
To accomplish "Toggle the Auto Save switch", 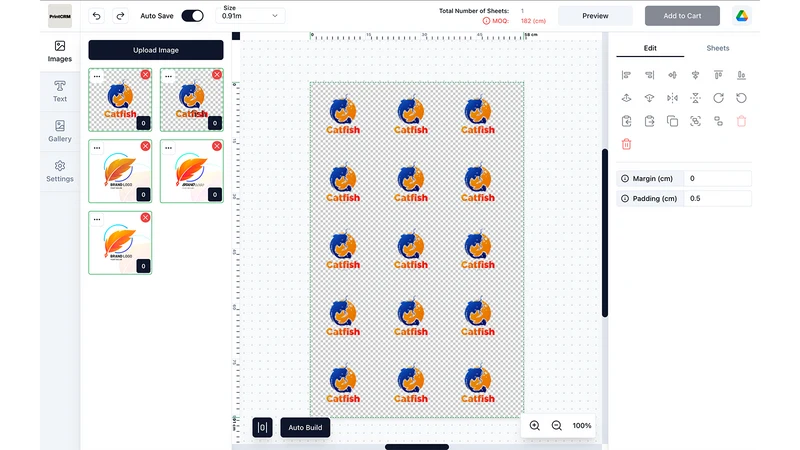I will 192,16.
